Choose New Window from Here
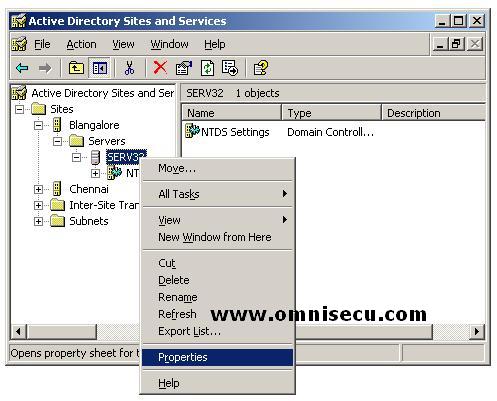The width and height of the screenshot is (497, 401). 217,237
